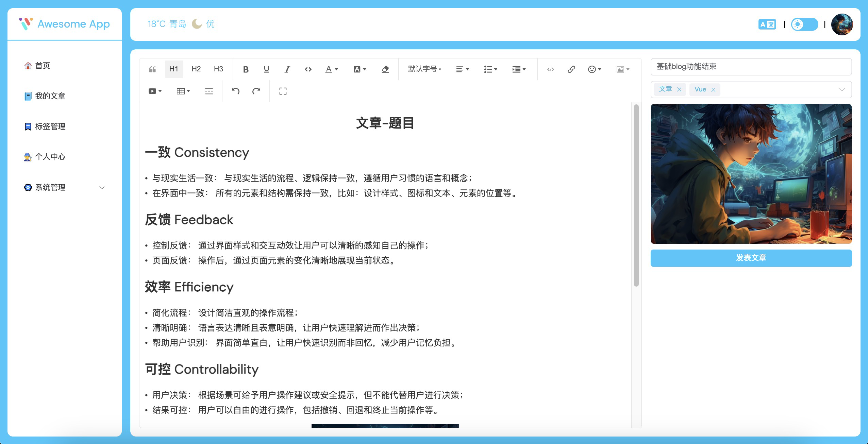Viewport: 868px width, 444px height.
Task: Click the blockquote icon in editor toolbar
Action: (x=152, y=69)
